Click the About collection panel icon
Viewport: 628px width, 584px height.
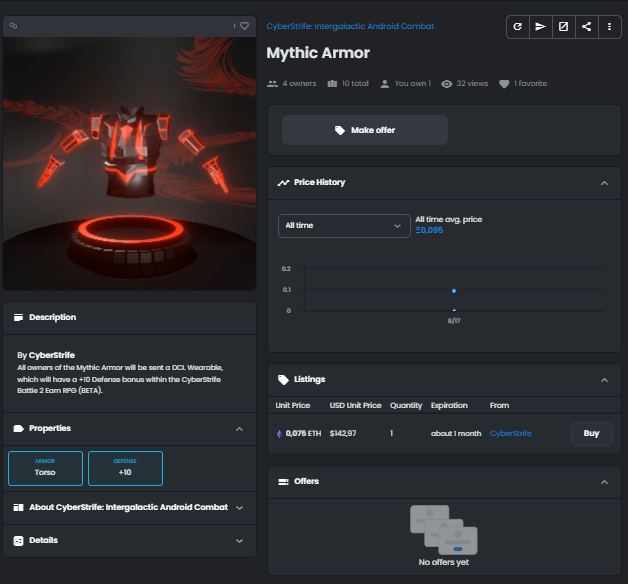tap(18, 507)
